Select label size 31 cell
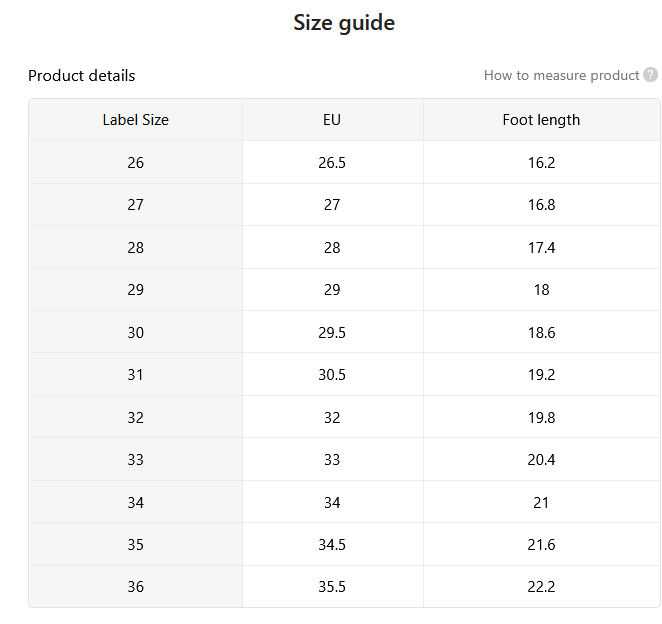Image resolution: width=662 pixels, height=624 pixels. [136, 374]
